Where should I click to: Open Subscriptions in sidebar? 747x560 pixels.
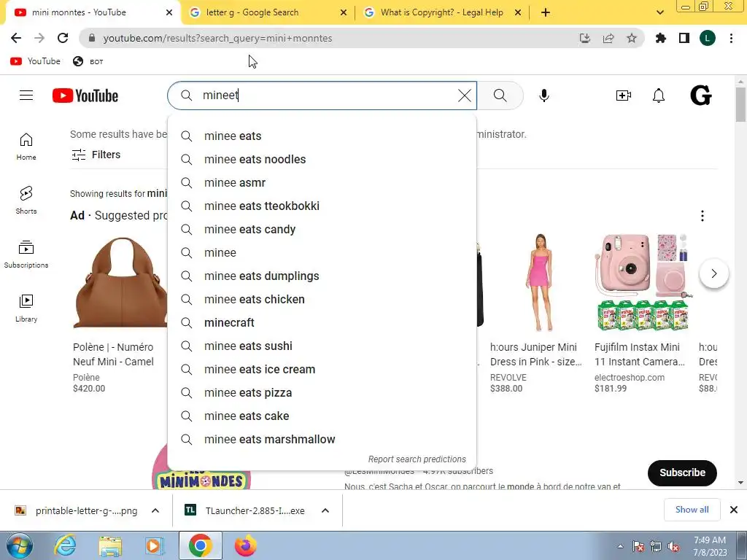26,254
